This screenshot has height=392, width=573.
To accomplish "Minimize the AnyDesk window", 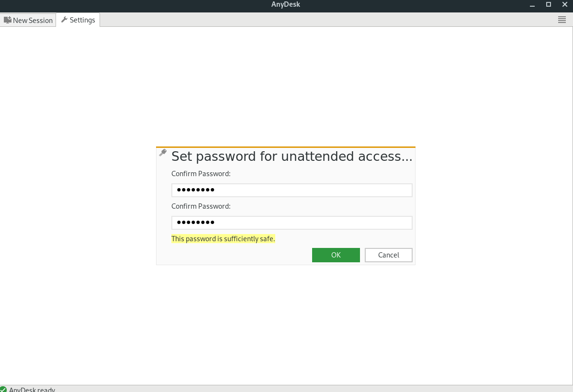I will click(532, 5).
